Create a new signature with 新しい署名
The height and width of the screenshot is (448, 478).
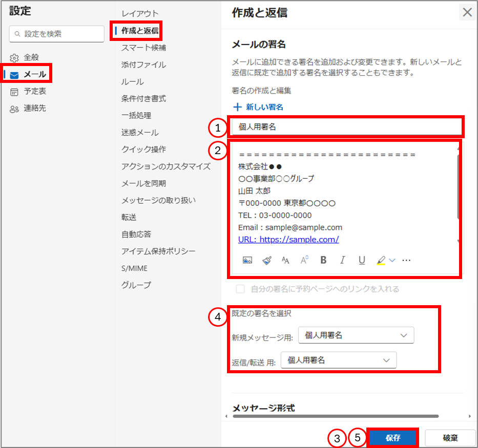point(258,106)
